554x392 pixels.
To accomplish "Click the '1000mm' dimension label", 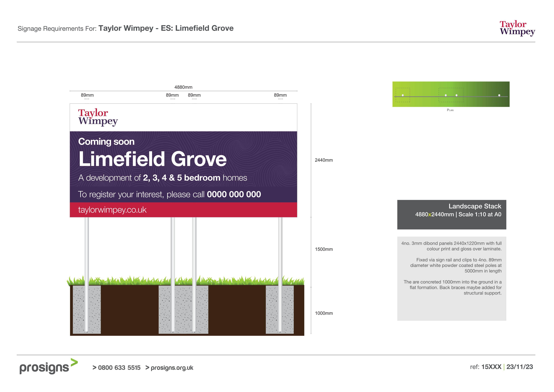I will [324, 313].
